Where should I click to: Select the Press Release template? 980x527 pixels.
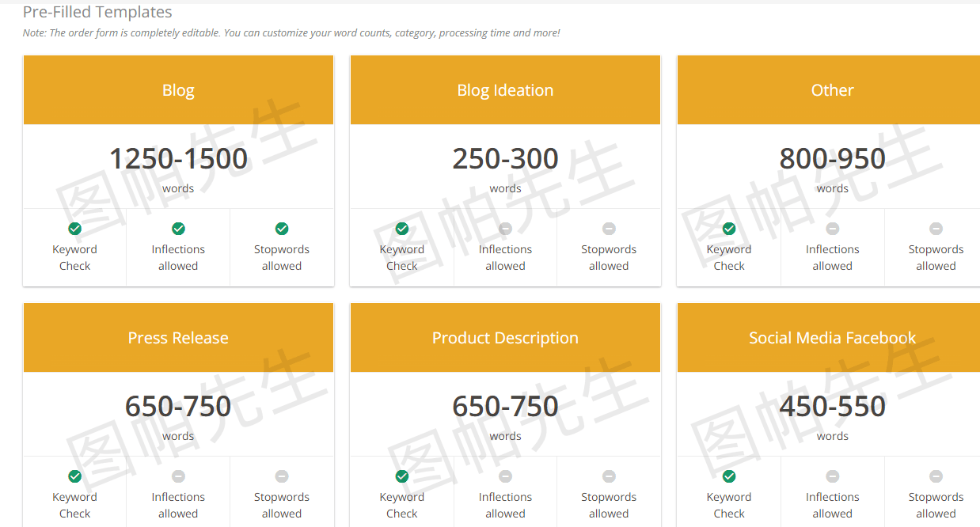click(x=178, y=337)
